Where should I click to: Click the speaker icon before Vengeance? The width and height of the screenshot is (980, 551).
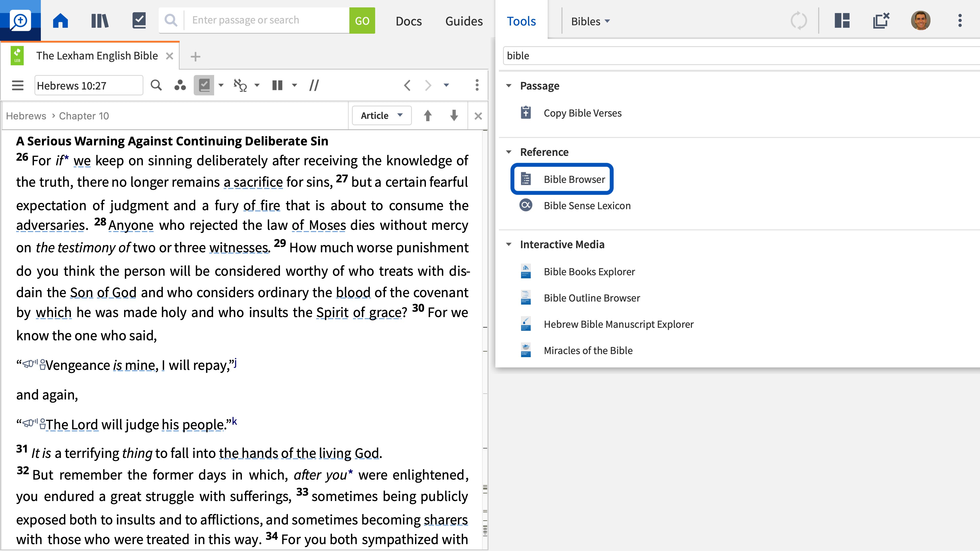[30, 364]
